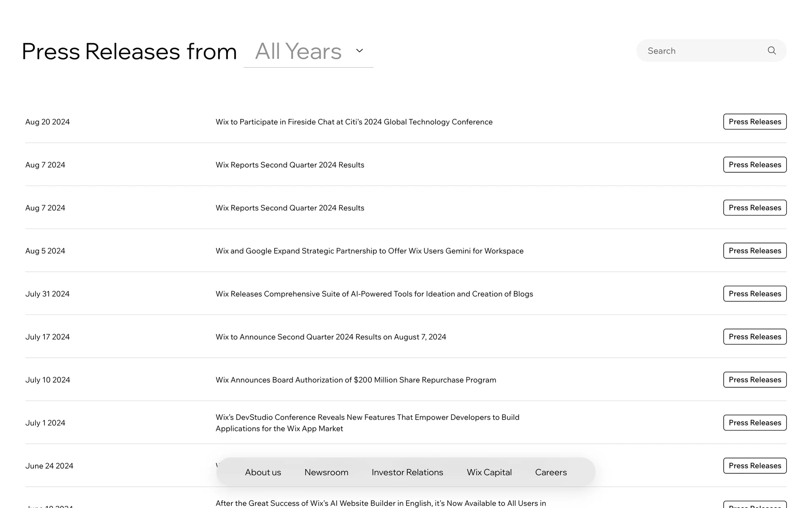Open Careers from the navigation bar

point(551,472)
